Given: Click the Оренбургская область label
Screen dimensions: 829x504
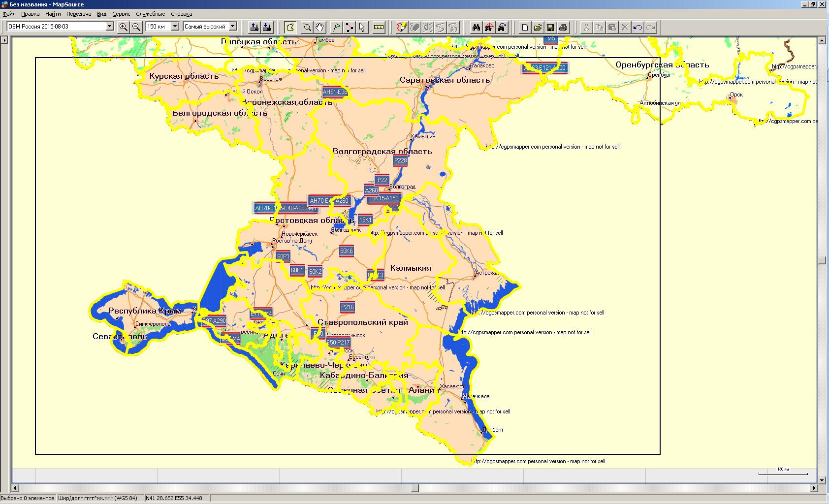Looking at the screenshot, I should 662,64.
